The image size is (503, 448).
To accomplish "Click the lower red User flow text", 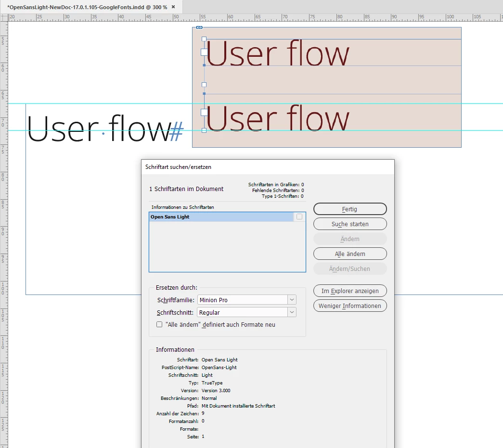I will (x=278, y=118).
